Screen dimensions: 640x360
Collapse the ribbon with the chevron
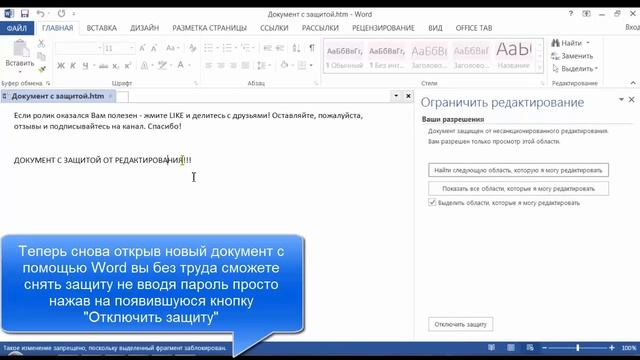[x=633, y=83]
